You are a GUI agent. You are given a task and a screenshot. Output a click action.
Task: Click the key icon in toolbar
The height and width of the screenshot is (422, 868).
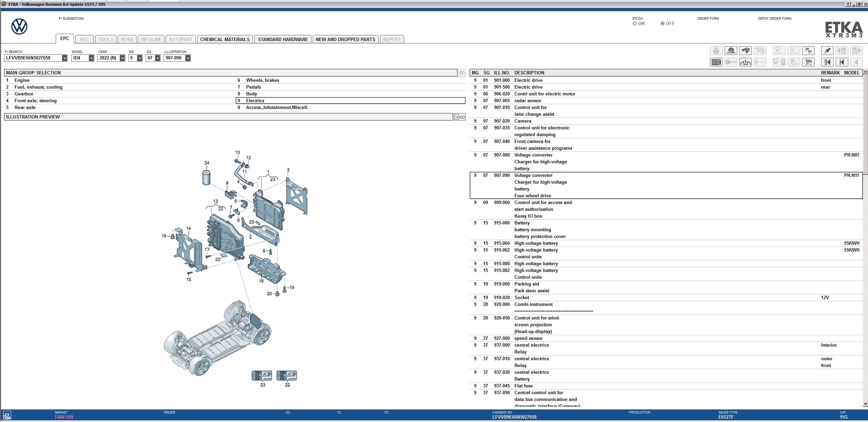(x=731, y=62)
